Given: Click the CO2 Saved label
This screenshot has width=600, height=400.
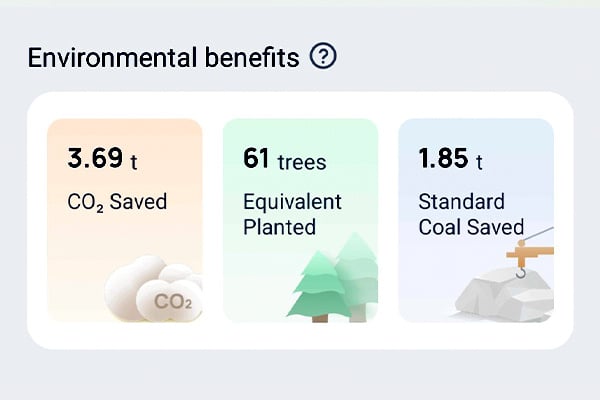Looking at the screenshot, I should coord(117,202).
